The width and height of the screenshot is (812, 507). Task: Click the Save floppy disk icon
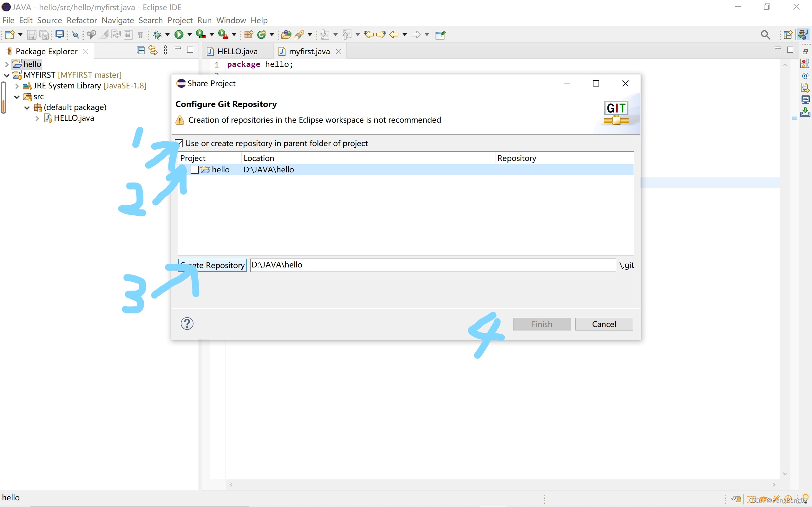31,35
